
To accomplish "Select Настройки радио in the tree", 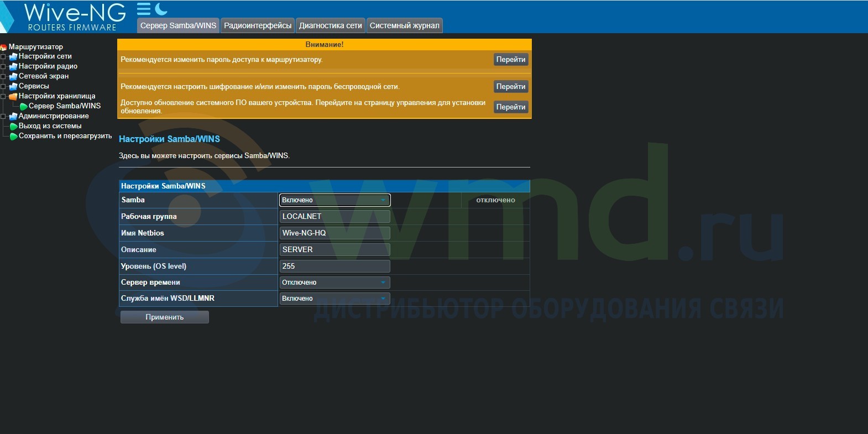I will 48,66.
